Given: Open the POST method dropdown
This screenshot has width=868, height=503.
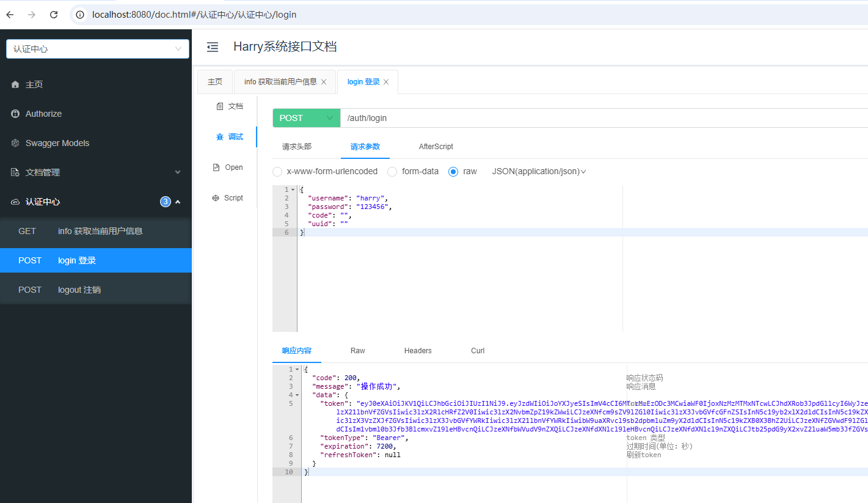Looking at the screenshot, I should click(306, 117).
